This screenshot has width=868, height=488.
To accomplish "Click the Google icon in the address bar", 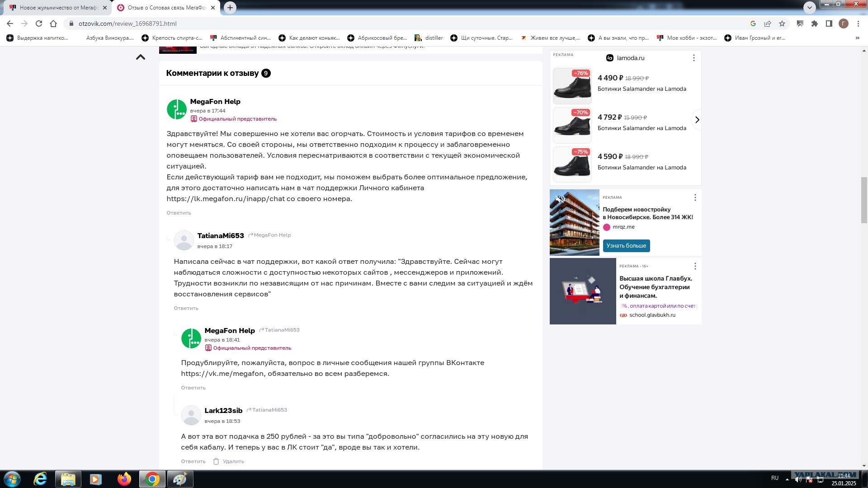I will tap(753, 23).
